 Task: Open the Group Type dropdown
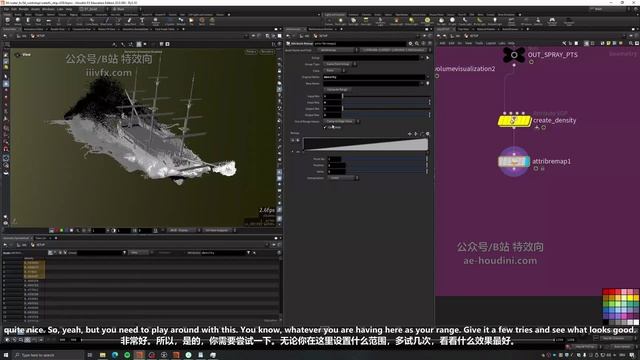tap(340, 64)
